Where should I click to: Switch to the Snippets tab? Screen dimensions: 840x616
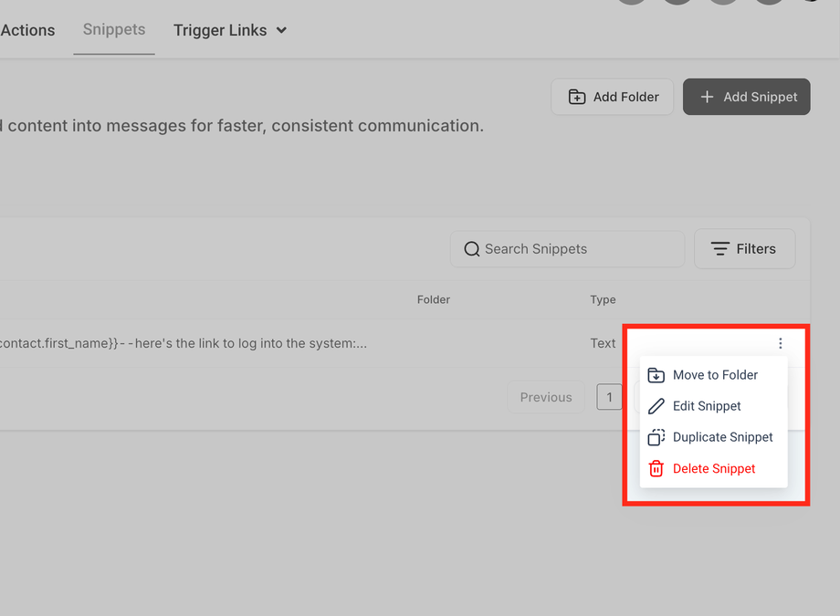point(114,30)
